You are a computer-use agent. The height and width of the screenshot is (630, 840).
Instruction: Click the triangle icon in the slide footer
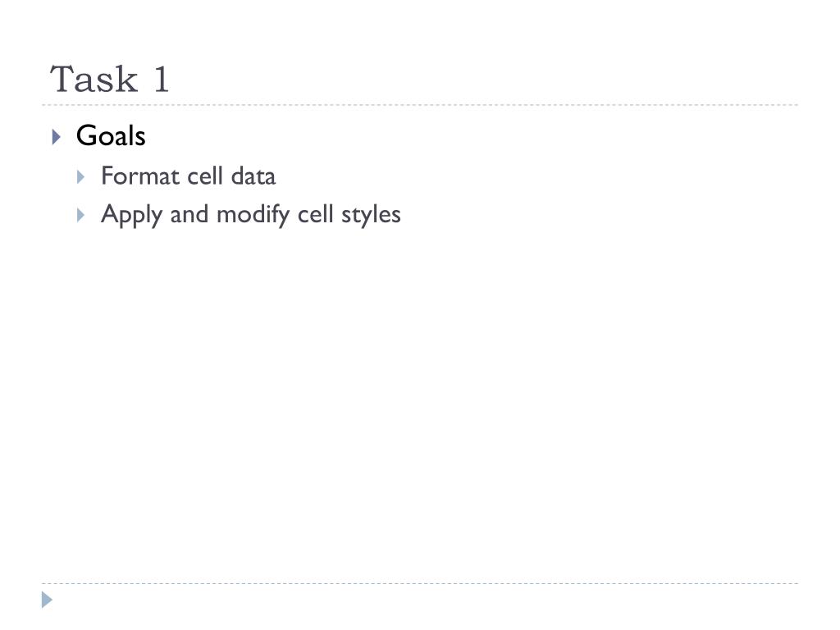(x=47, y=600)
